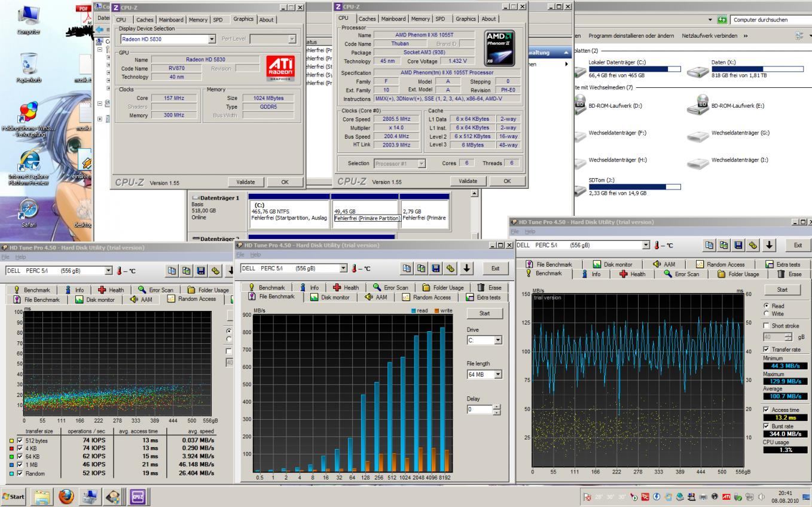Open drive dropdown in right Benchmark HD Tune window

645,245
